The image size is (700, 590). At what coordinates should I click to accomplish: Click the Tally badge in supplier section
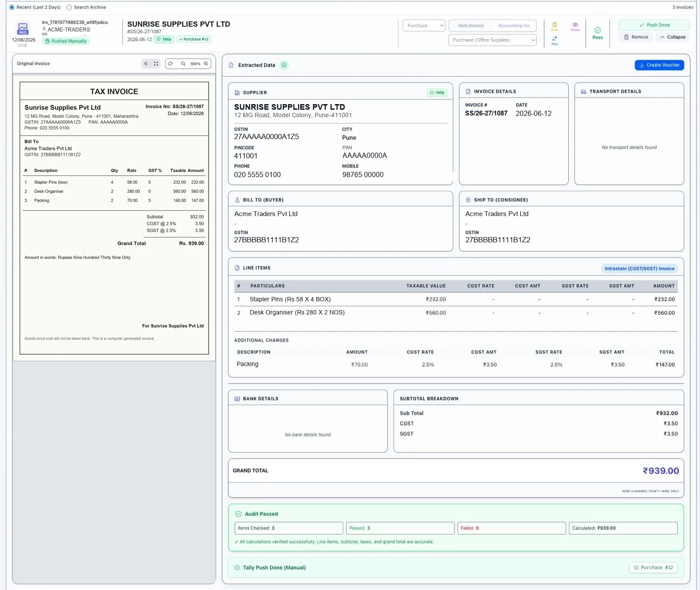pos(437,93)
